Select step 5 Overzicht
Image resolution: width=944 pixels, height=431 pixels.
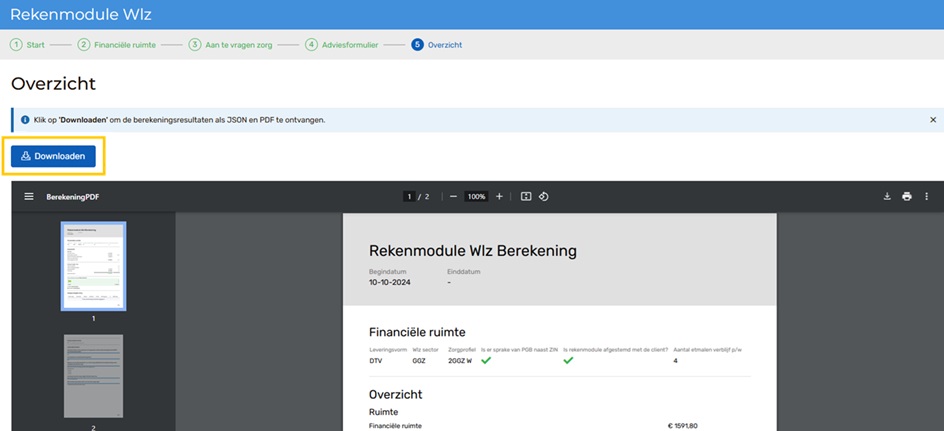pyautogui.click(x=437, y=45)
